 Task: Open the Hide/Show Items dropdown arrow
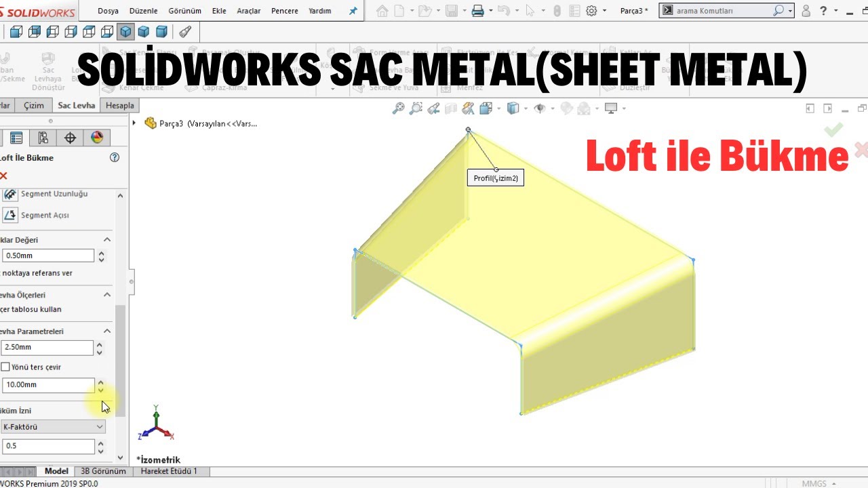(x=553, y=108)
